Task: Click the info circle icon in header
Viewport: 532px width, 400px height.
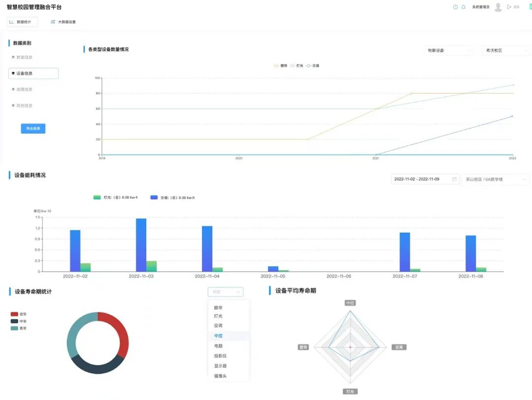Action: 455,7
